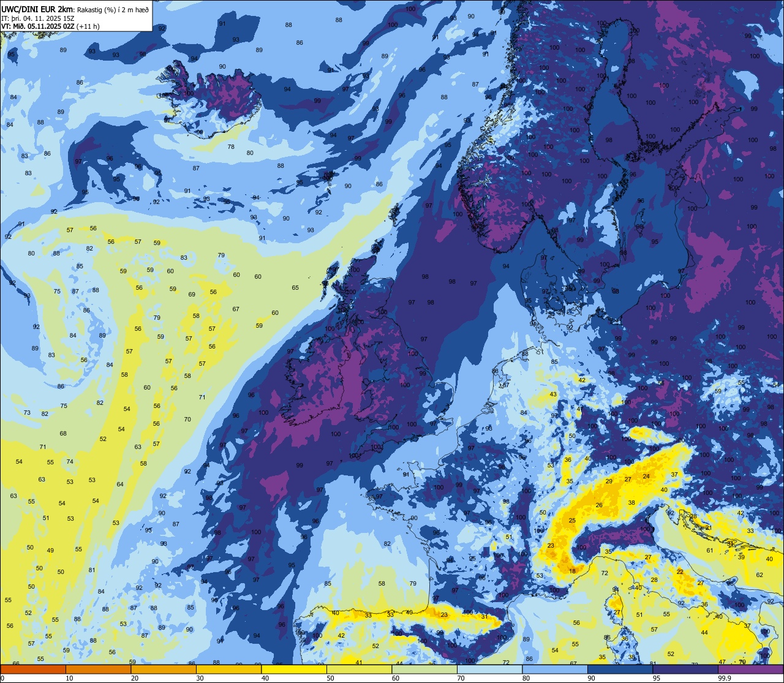Click the '43' humidity value over Germany
The height and width of the screenshot is (683, 784).
pyautogui.click(x=553, y=394)
